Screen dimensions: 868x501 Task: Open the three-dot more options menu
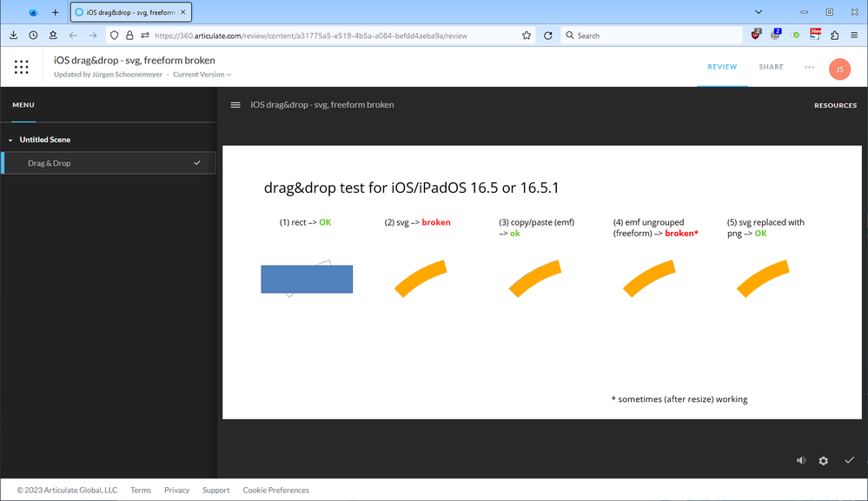[x=809, y=67]
